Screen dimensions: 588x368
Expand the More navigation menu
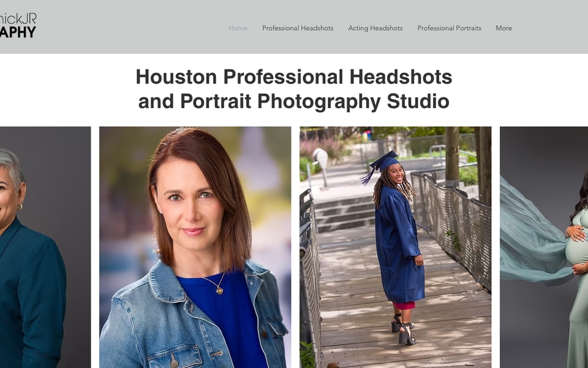[503, 28]
